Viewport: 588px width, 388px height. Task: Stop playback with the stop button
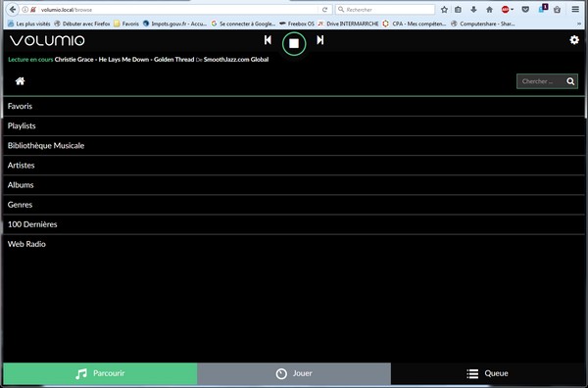tap(294, 44)
